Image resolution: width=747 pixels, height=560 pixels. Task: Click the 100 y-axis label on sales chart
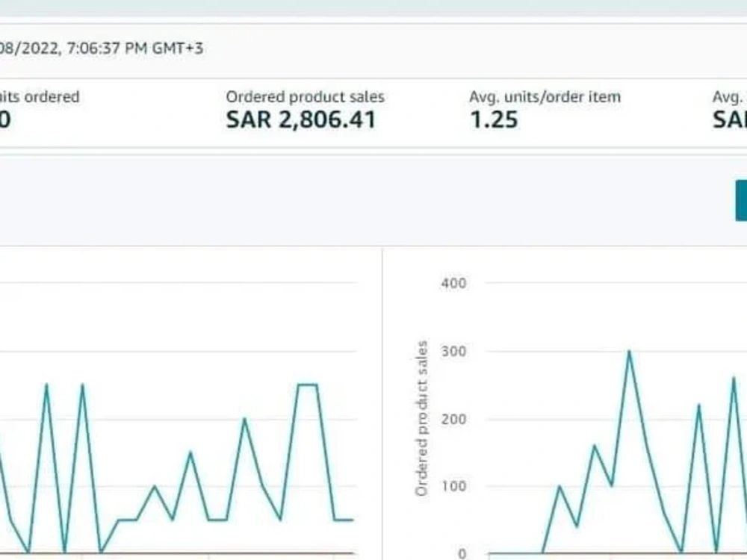pyautogui.click(x=453, y=487)
